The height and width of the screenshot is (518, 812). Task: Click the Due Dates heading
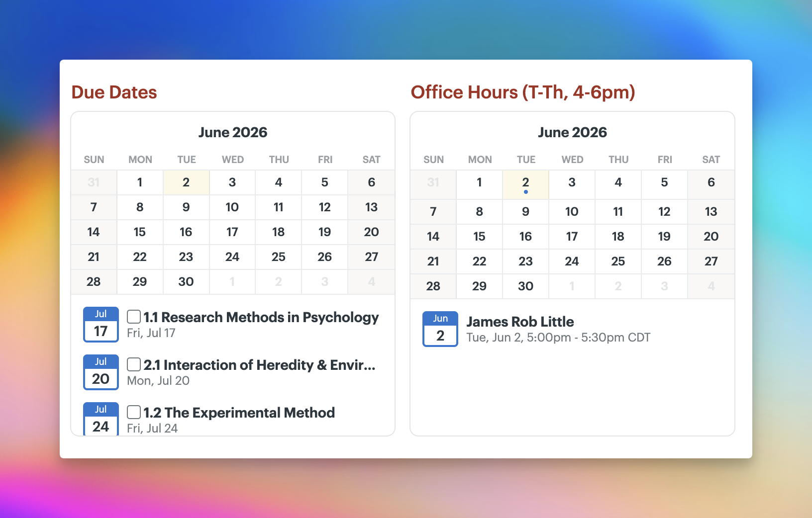[114, 92]
